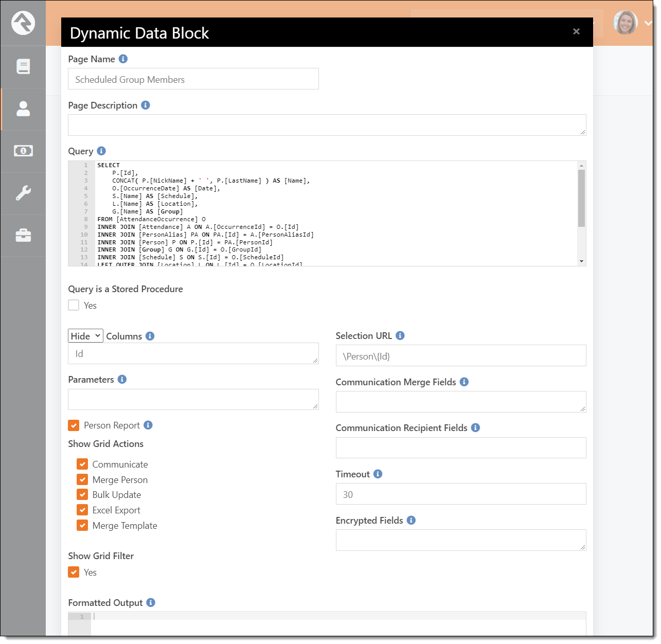The width and height of the screenshot is (661, 644).
Task: Click the Parameters text area
Action: point(193,399)
